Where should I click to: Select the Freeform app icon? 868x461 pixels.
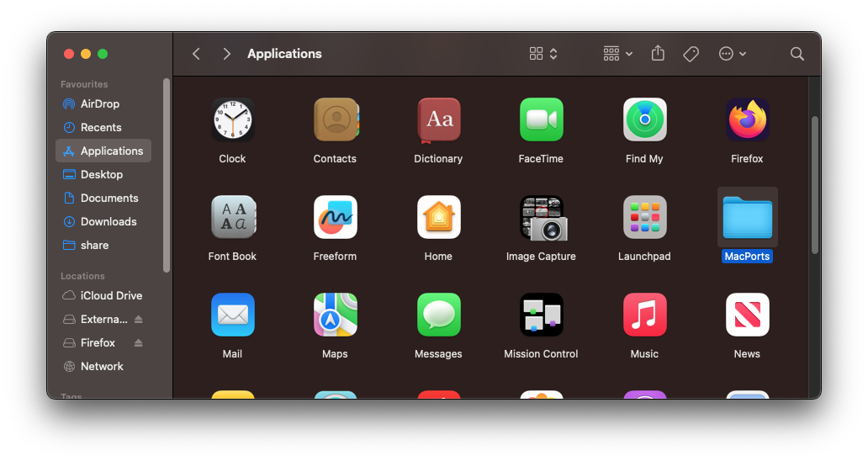coord(335,217)
